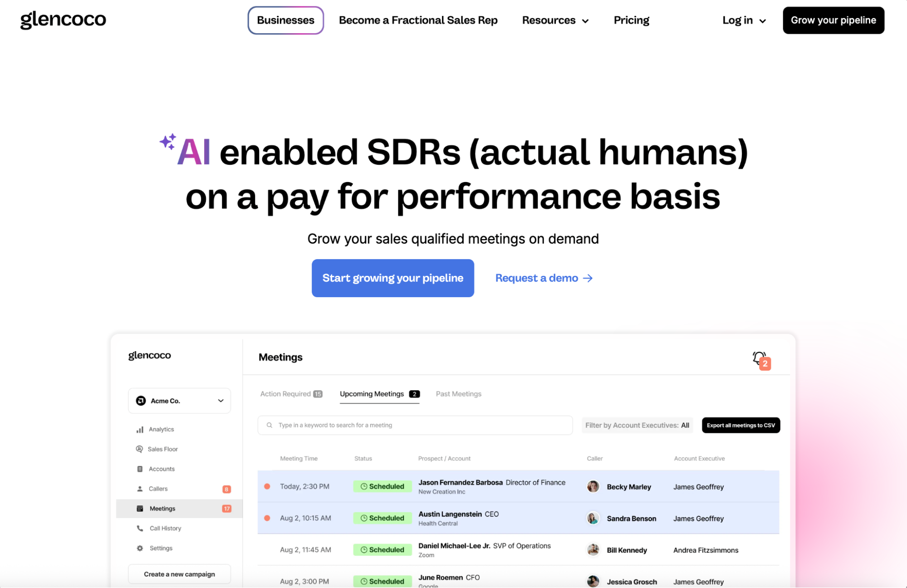Switch to the Past Meetings tab
Viewport: 907px width, 588px height.
click(x=458, y=393)
